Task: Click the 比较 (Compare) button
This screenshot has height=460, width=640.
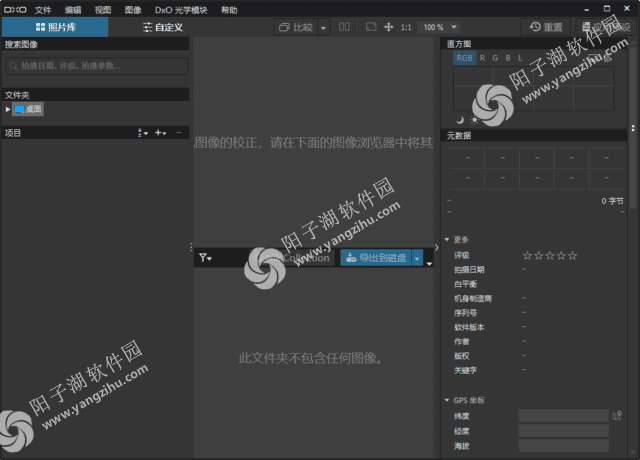Action: [296, 27]
